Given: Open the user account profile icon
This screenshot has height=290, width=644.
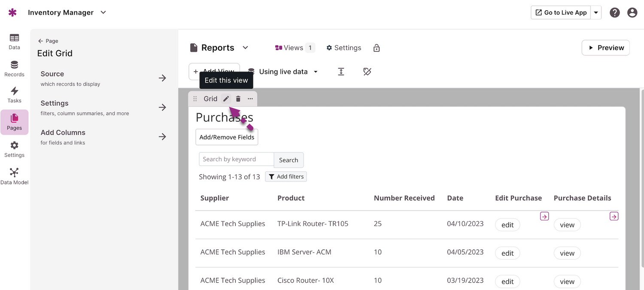Looking at the screenshot, I should click(x=632, y=12).
